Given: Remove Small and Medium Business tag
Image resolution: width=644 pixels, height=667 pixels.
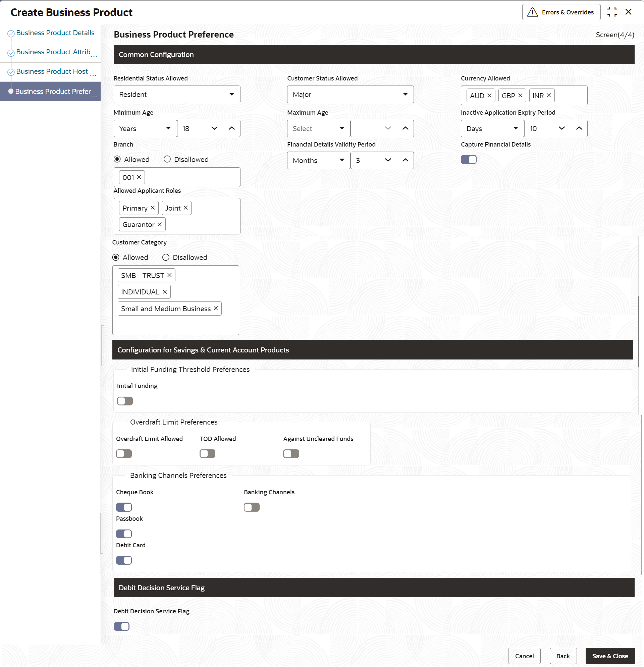Looking at the screenshot, I should 216,308.
